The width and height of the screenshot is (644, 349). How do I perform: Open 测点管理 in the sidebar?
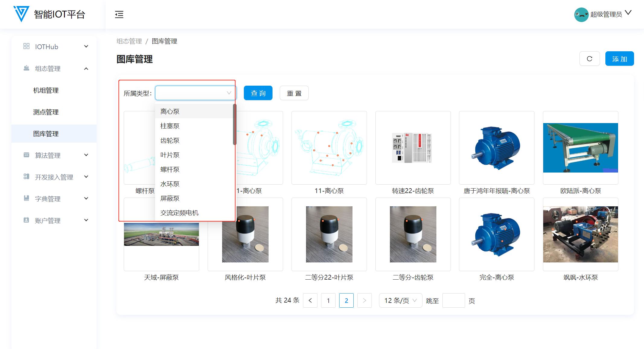(46, 112)
